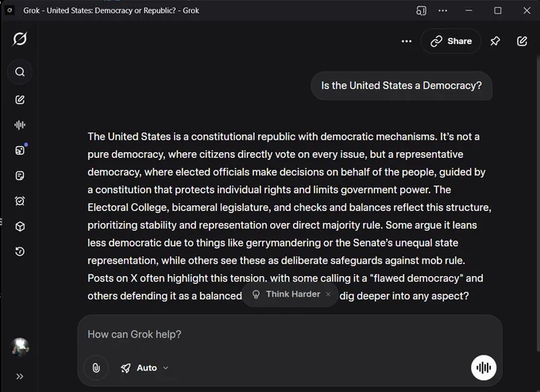Click the 'How can Grok help?' input field
The width and height of the screenshot is (540, 392).
coord(290,334)
